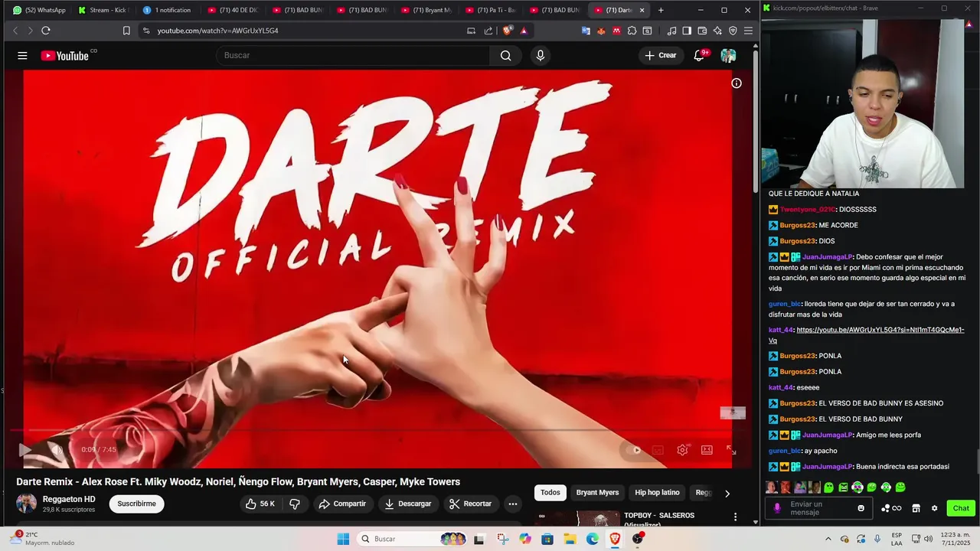Click the Descargar download button

click(x=408, y=504)
